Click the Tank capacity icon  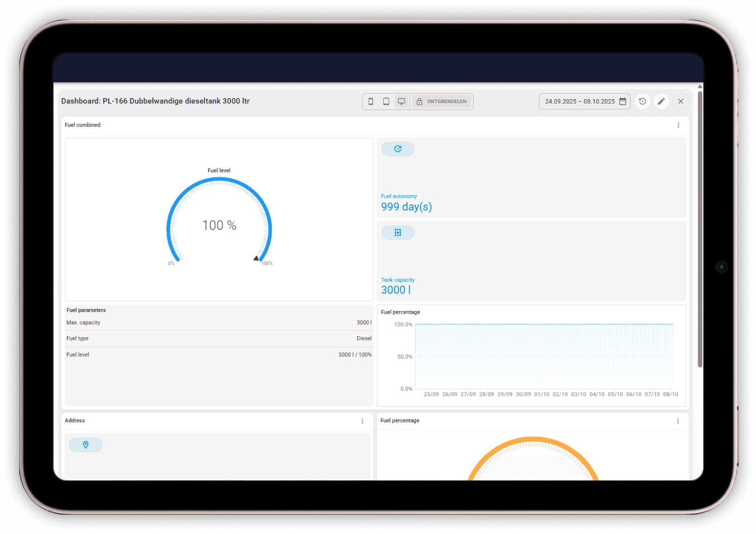[398, 232]
